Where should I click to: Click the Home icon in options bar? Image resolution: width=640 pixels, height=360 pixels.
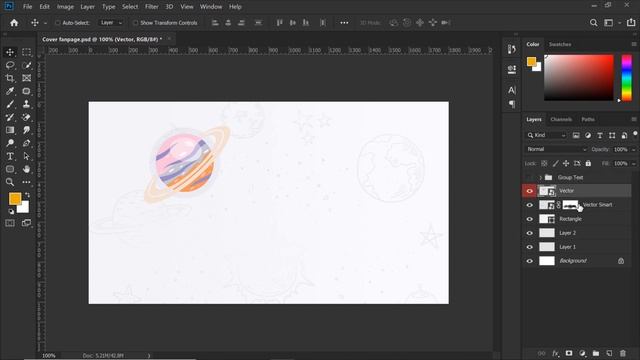(x=14, y=23)
